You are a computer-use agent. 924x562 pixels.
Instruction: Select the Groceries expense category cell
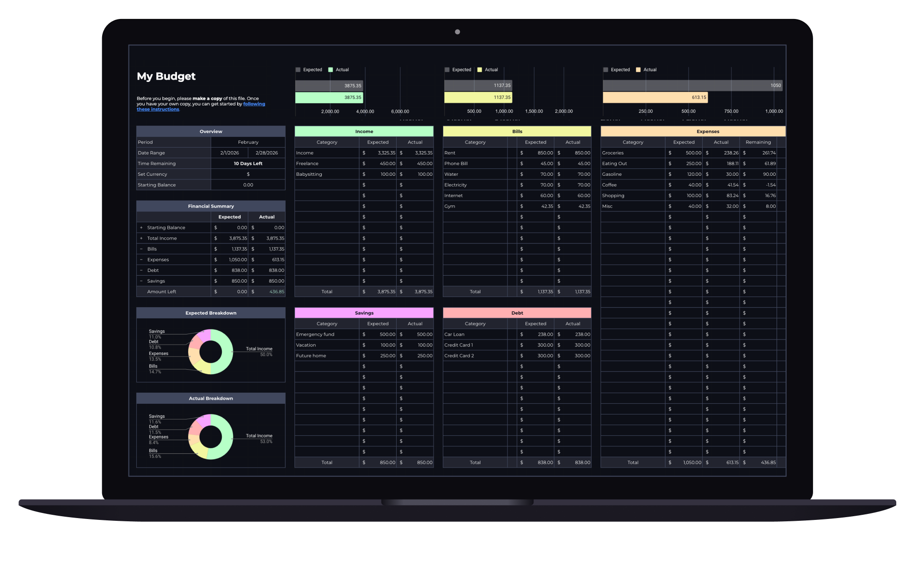pyautogui.click(x=633, y=153)
